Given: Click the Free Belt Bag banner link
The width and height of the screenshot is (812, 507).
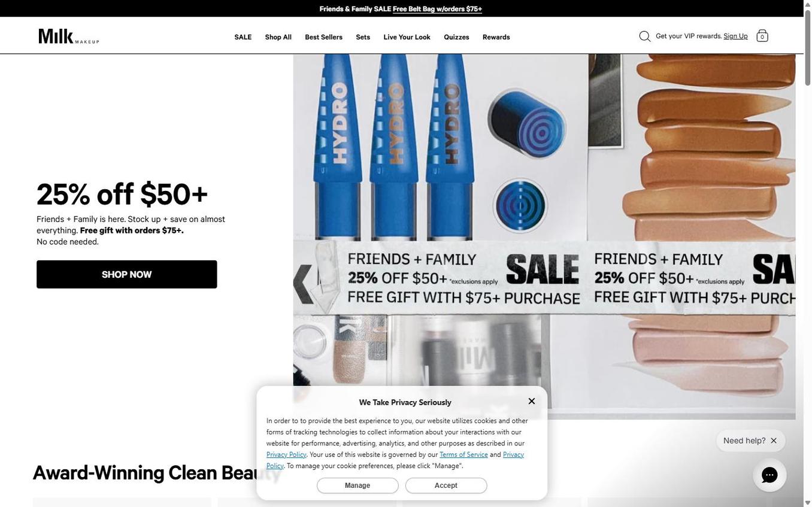Looking at the screenshot, I should [437, 8].
